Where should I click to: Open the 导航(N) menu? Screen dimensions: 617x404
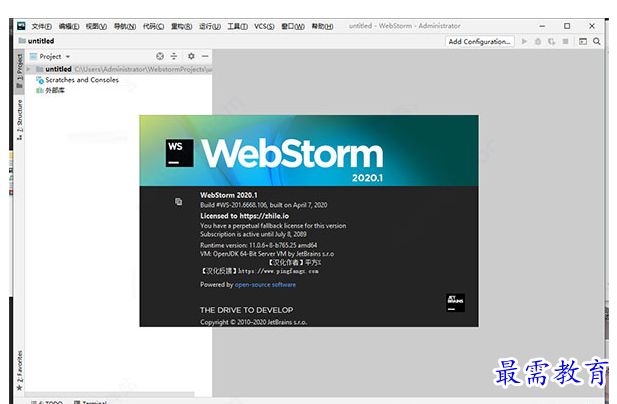[x=125, y=26]
